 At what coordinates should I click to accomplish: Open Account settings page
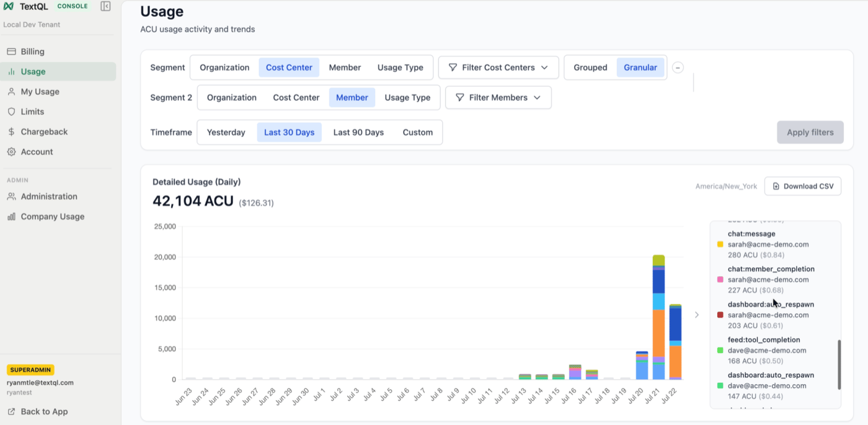pos(58,151)
